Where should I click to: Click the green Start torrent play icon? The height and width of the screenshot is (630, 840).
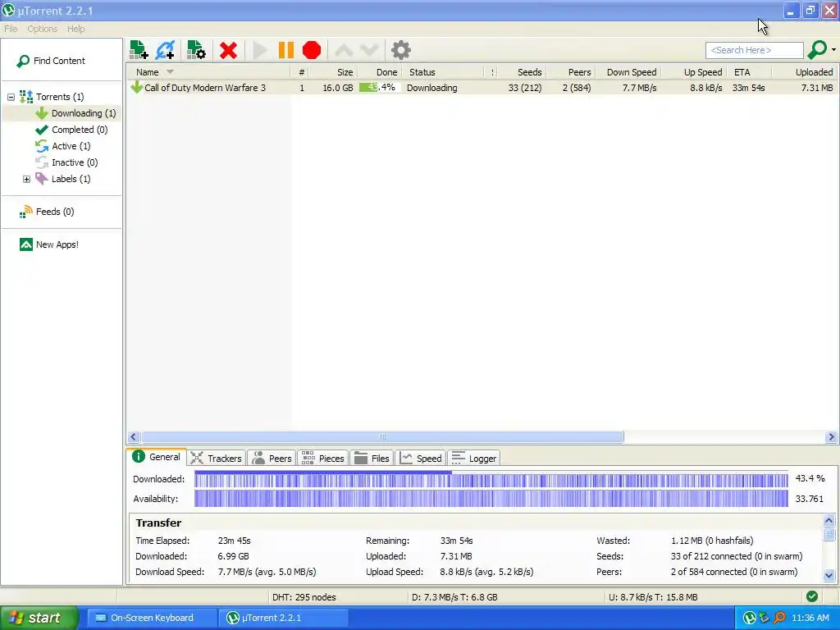(x=260, y=50)
